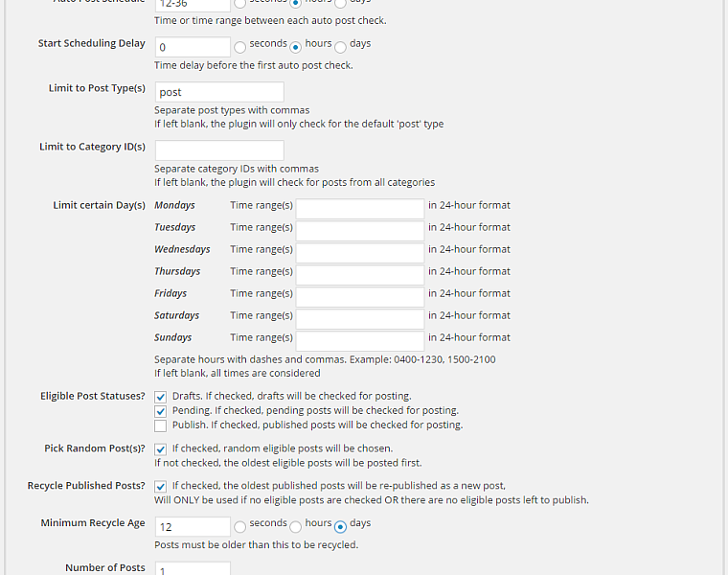Click the Wednesdays time range field
This screenshot has width=728, height=575.
(359, 253)
